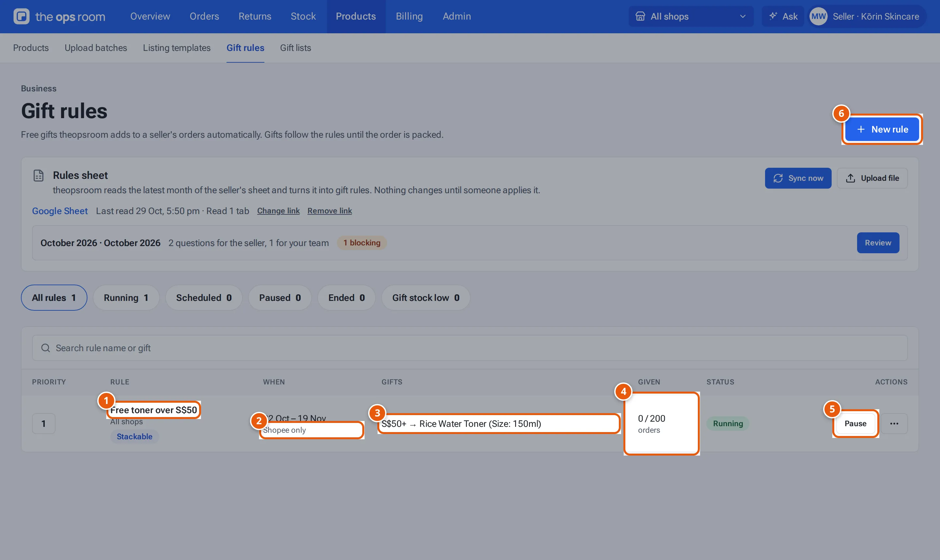Viewport: 940px width, 560px height.
Task: Filter by Running rules
Action: (x=126, y=297)
